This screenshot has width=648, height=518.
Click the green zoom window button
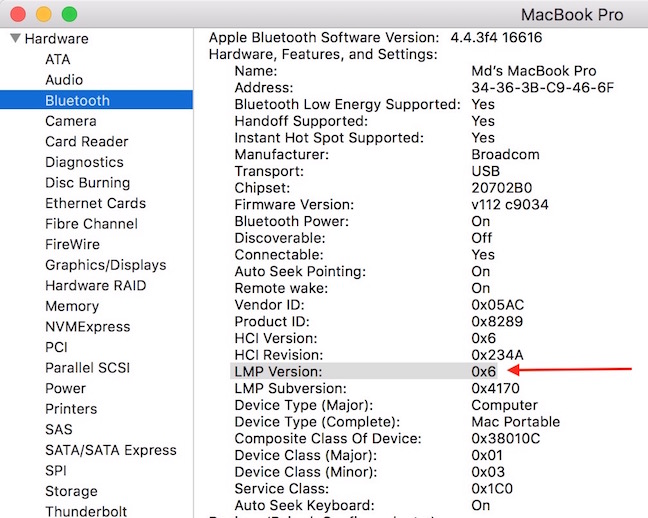69,14
